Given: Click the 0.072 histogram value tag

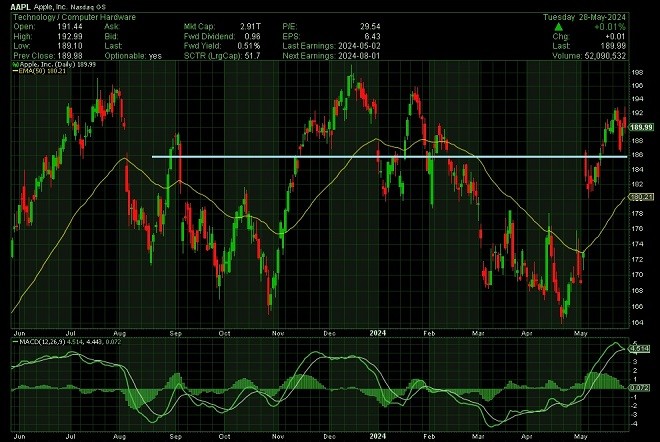Looking at the screenshot, I should [640, 388].
